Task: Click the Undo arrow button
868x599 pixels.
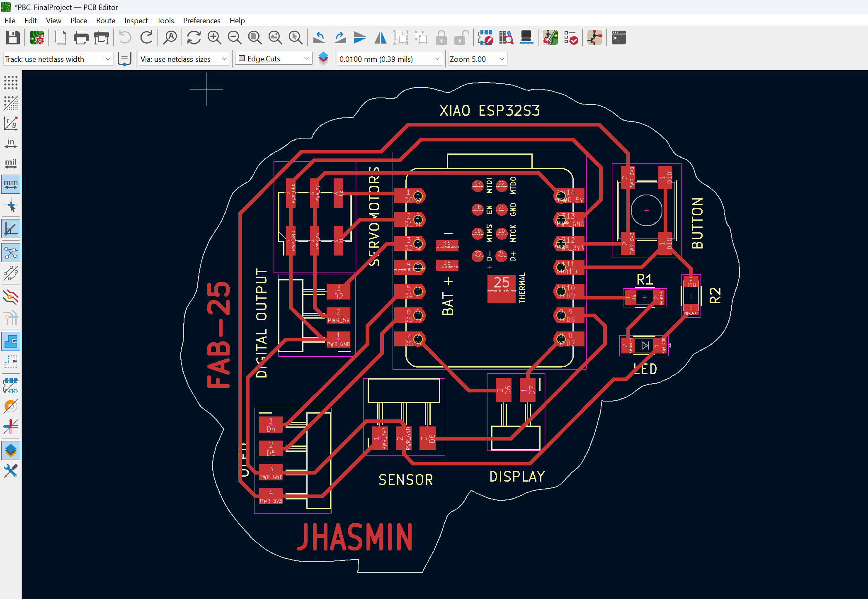Action: (x=125, y=38)
